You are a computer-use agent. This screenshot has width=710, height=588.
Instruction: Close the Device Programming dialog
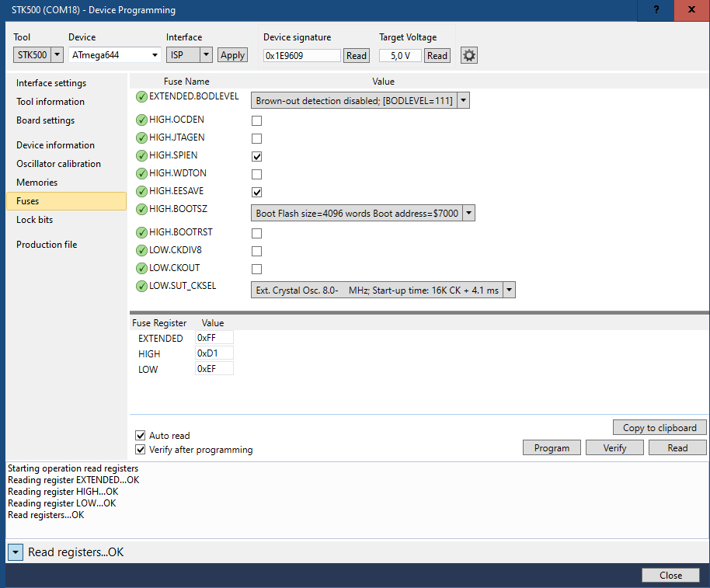tap(670, 576)
